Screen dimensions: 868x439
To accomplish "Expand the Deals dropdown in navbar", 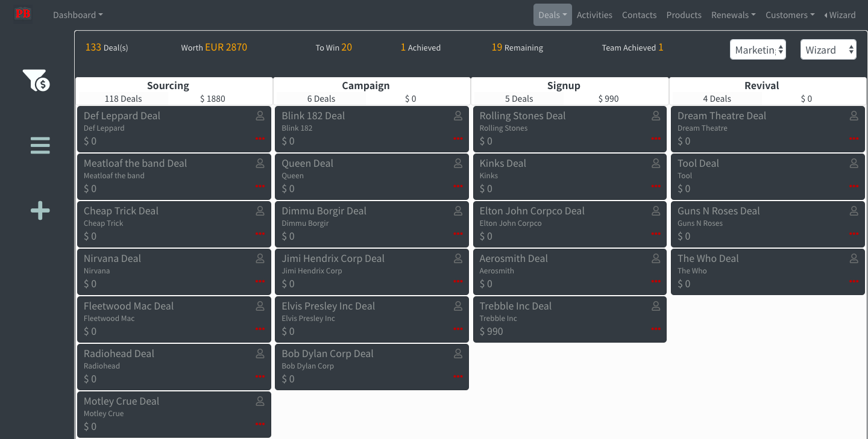I will click(x=553, y=15).
